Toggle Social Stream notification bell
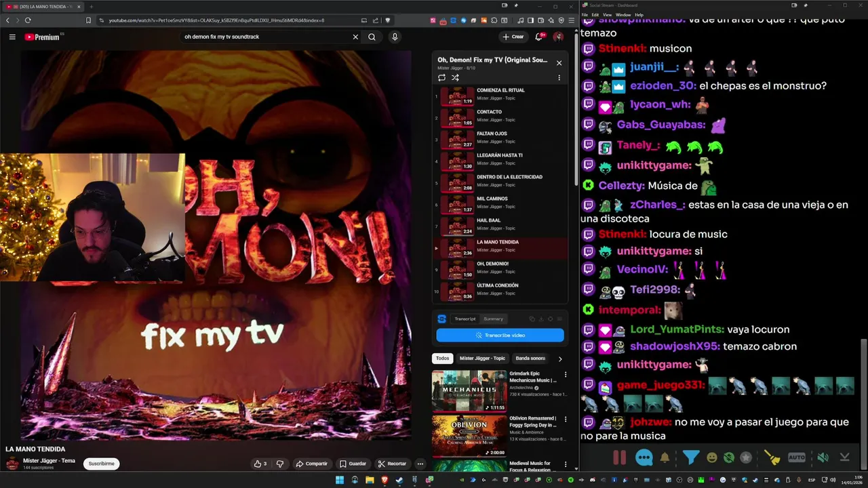Screen dimensions: 868x488 coord(665,457)
